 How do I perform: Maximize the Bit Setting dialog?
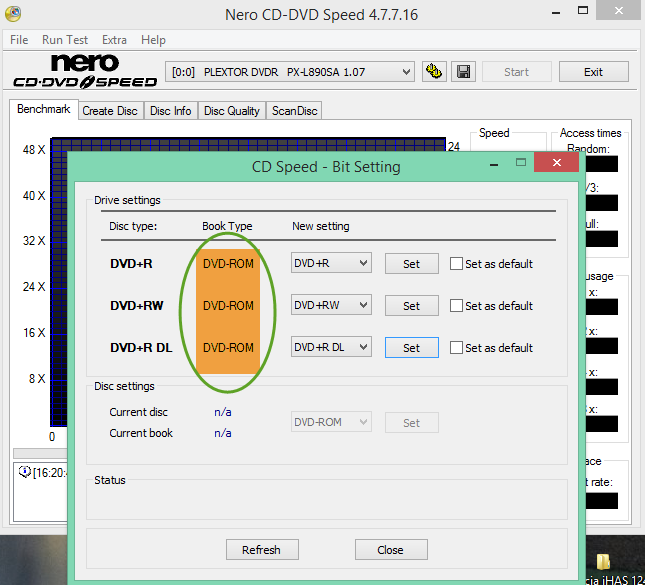pyautogui.click(x=521, y=162)
